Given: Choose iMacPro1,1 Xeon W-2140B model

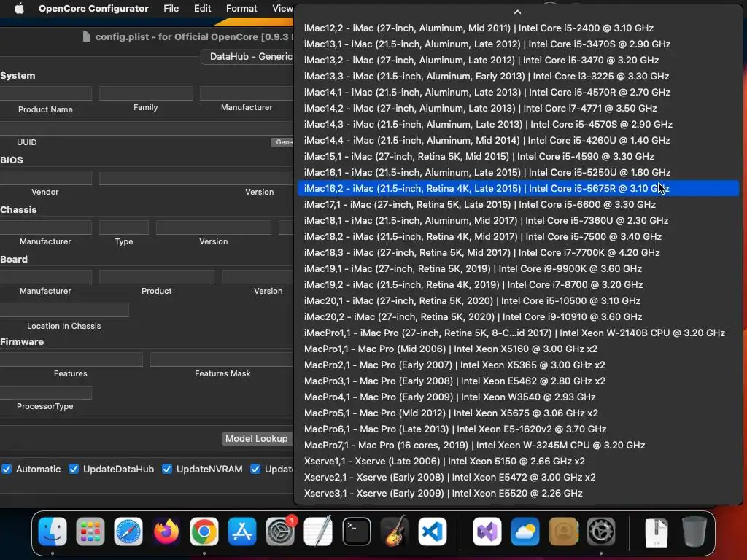Looking at the screenshot, I should 518,332.
